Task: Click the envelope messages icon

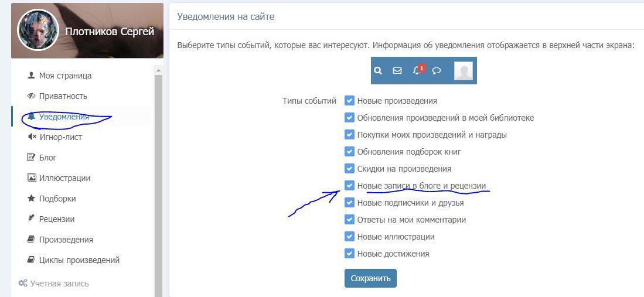Action: 397,70
